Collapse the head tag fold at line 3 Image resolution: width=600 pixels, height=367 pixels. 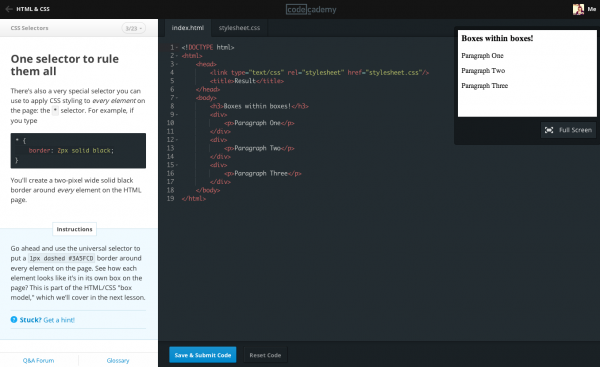coord(177,64)
